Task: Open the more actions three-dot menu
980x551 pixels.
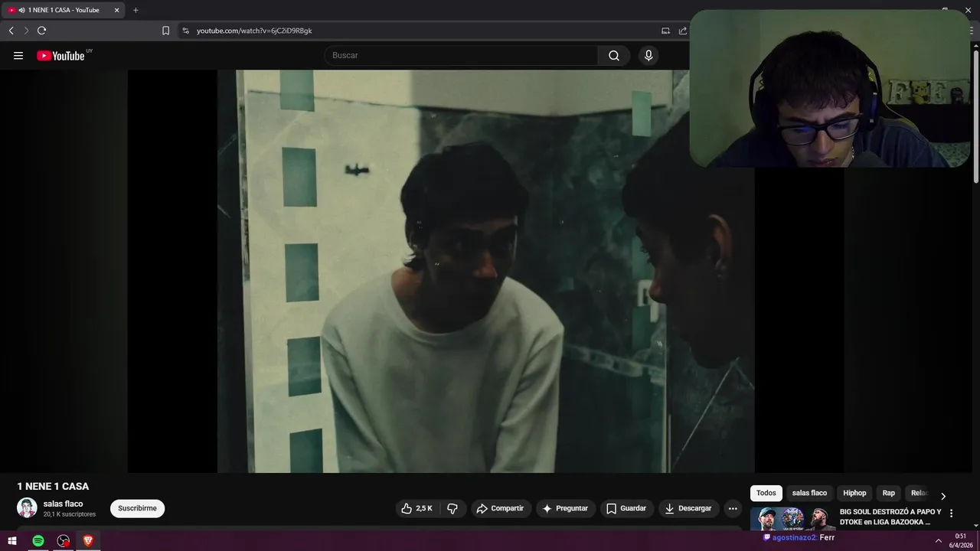Action: (x=733, y=508)
